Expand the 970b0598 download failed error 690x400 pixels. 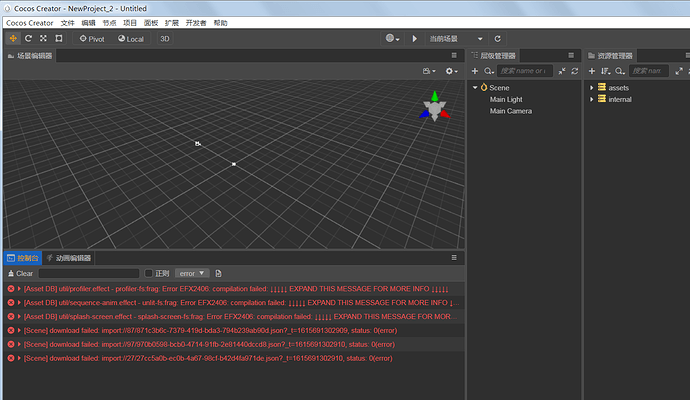click(19, 344)
